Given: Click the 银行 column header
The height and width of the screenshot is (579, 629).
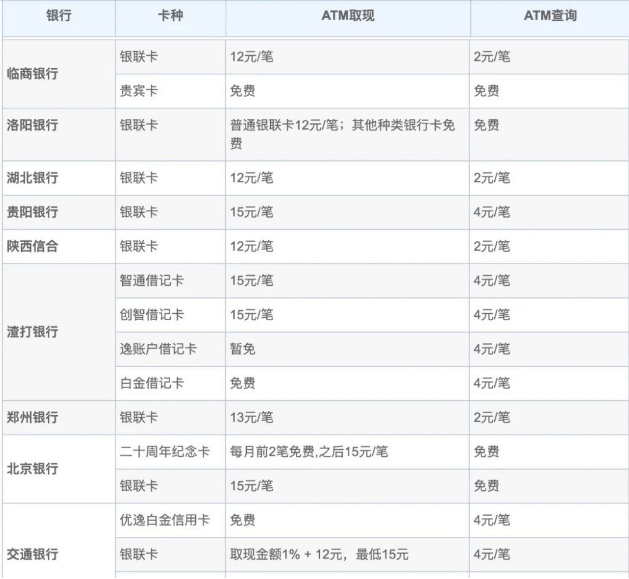Looking at the screenshot, I should (59, 16).
